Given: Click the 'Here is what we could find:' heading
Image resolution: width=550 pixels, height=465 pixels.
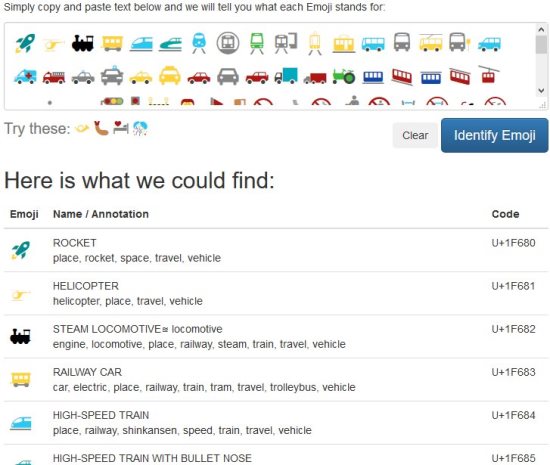Looking at the screenshot, I should coord(139,181).
